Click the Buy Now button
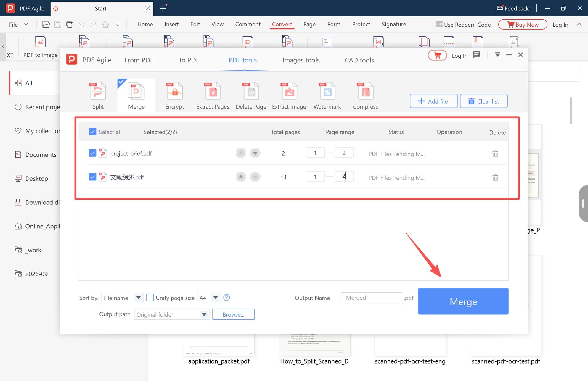Viewport: 588px width, 381px height. click(523, 25)
